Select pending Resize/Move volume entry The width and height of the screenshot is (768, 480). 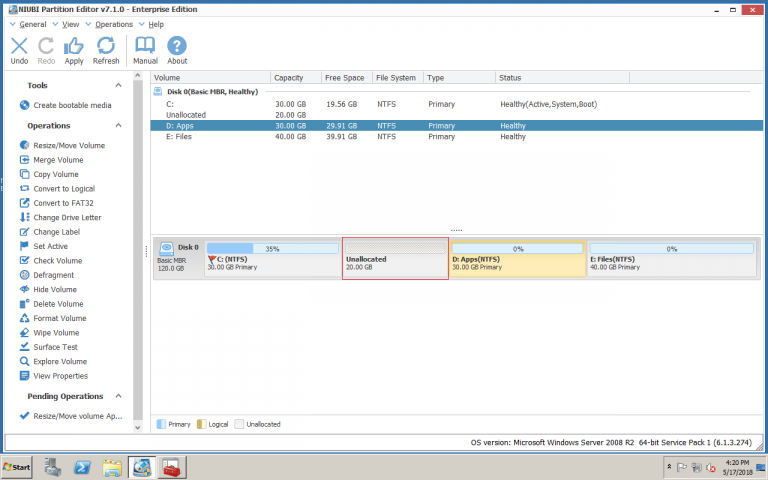(71, 416)
